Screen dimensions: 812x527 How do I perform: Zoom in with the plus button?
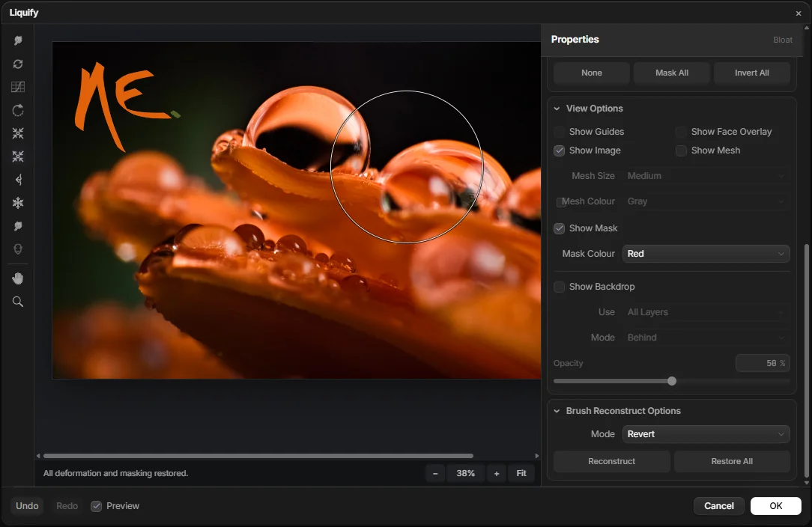coord(497,473)
